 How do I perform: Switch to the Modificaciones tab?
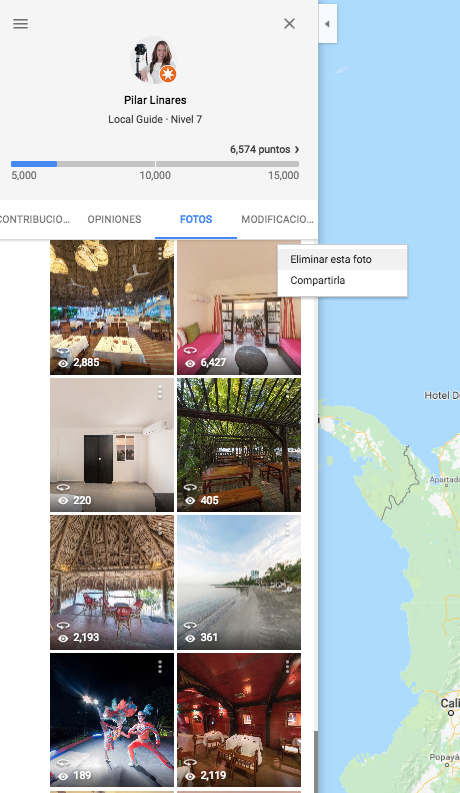tap(277, 219)
